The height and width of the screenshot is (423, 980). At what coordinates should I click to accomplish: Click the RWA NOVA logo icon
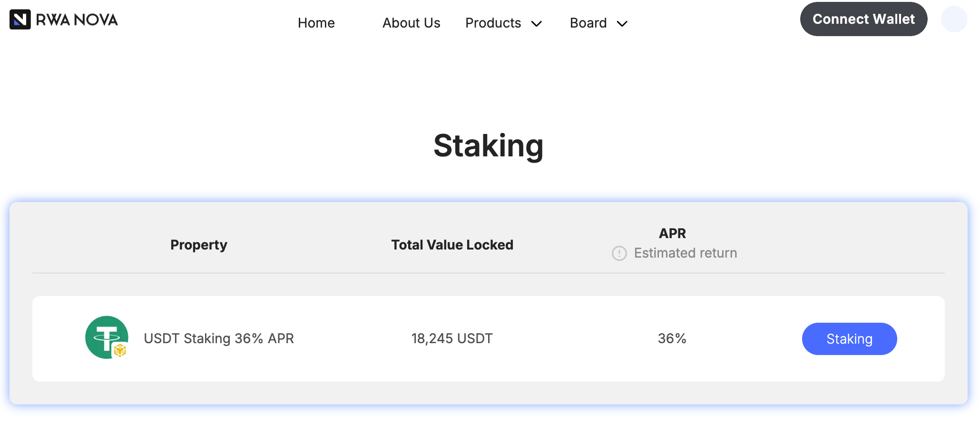pos(20,19)
